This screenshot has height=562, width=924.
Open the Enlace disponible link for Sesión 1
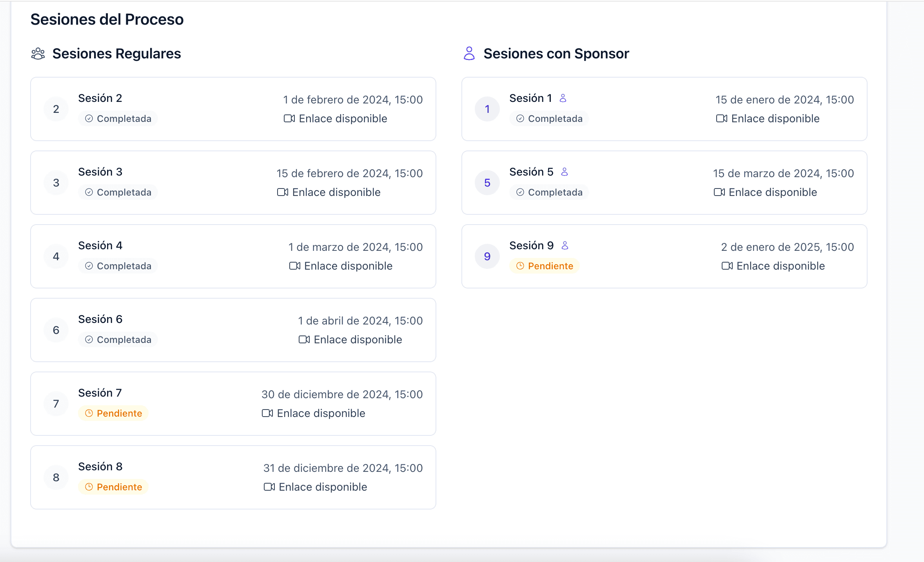(x=775, y=119)
